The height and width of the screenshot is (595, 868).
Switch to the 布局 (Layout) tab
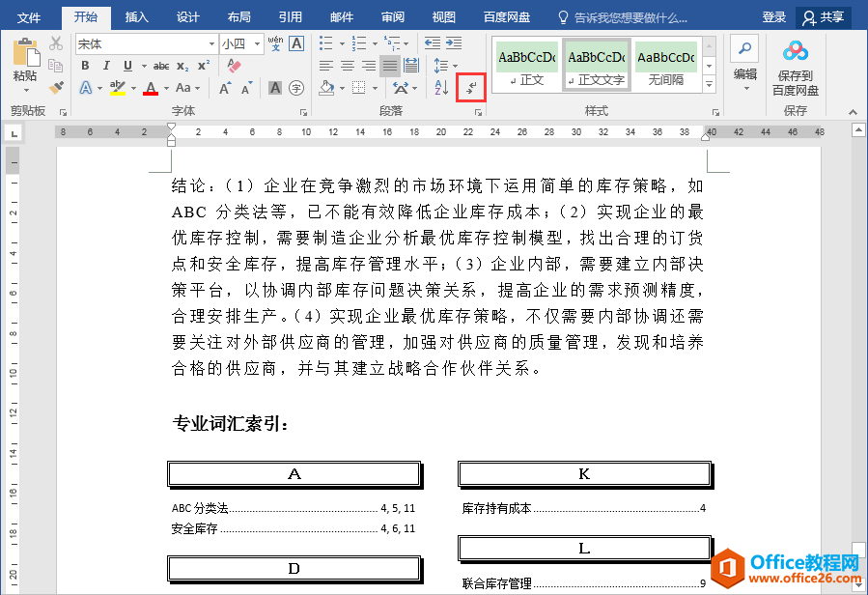tap(239, 17)
